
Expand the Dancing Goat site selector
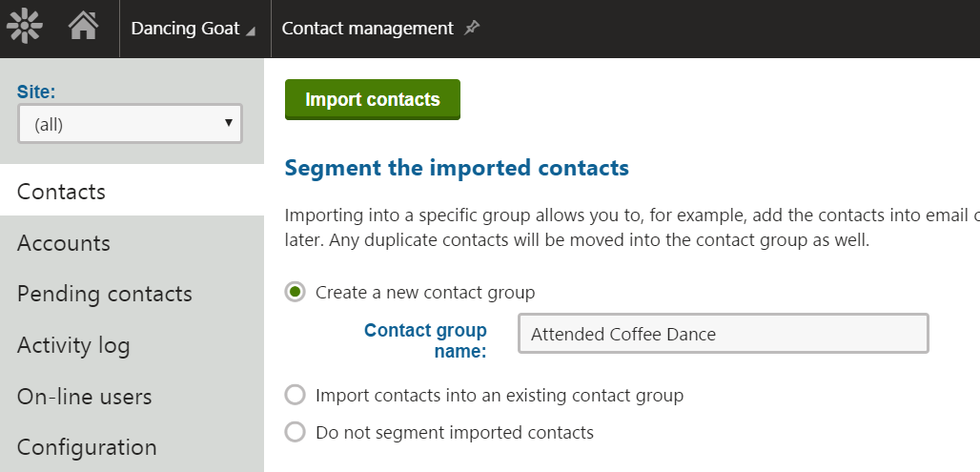coord(194,29)
